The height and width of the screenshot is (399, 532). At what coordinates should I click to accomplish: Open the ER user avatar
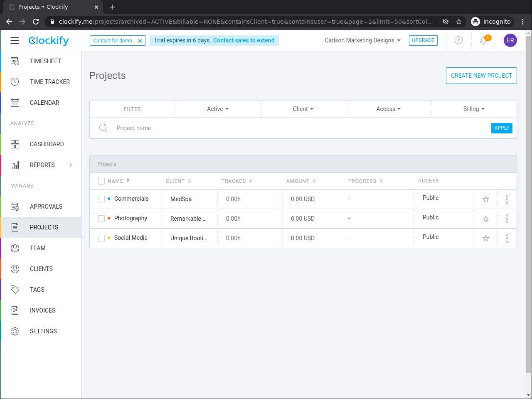[x=510, y=40]
